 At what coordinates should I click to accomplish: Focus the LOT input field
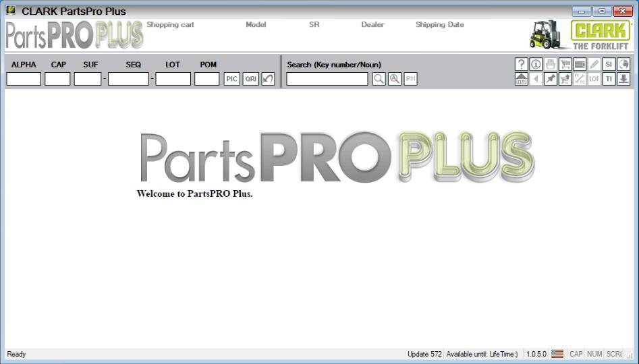click(x=173, y=79)
